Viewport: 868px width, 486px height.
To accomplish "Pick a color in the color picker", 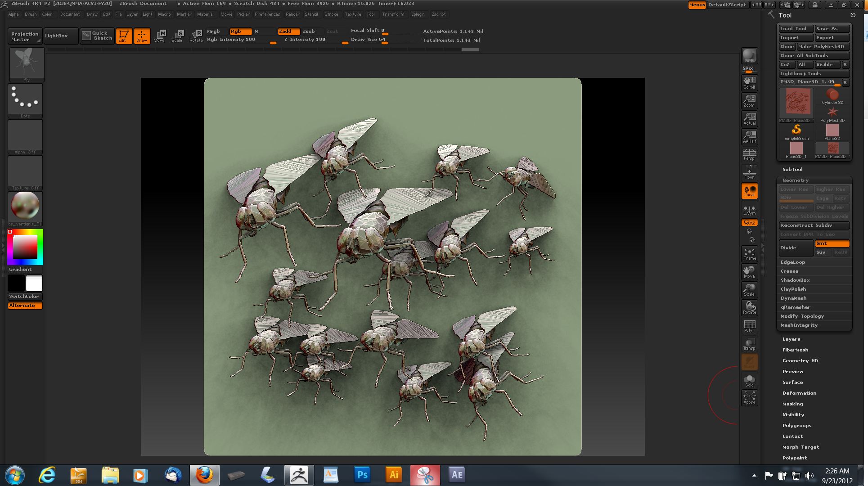I will [x=25, y=247].
